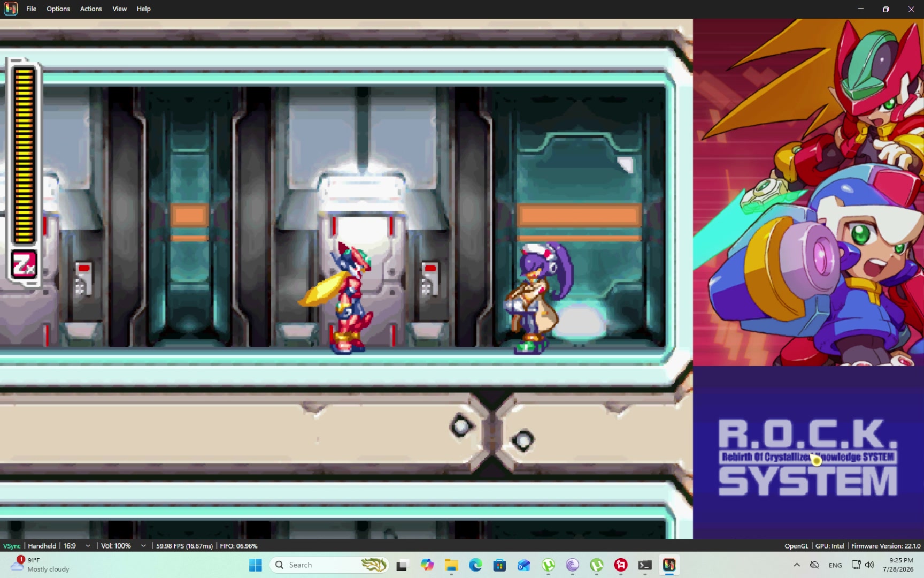Screen dimensions: 924x578
Task: Open the speaker volume tray icon
Action: point(869,565)
